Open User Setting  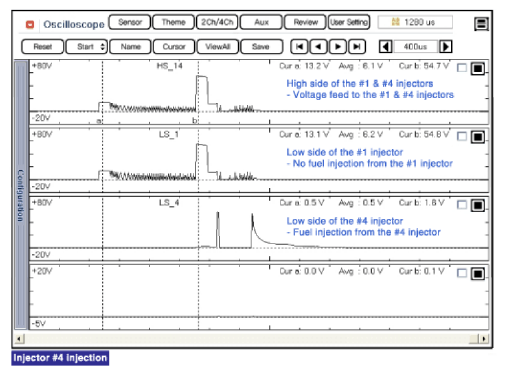coord(349,22)
